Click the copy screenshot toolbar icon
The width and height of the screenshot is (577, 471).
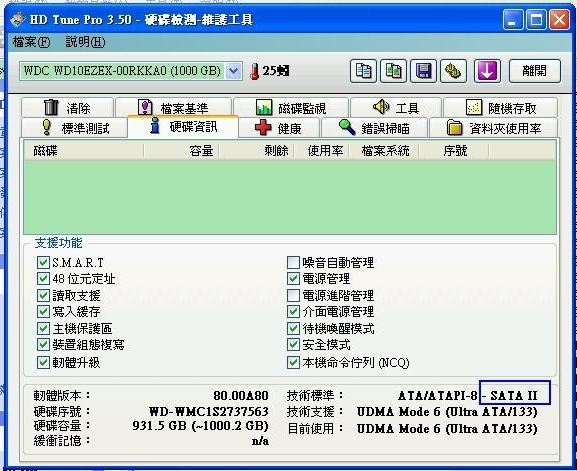click(393, 71)
